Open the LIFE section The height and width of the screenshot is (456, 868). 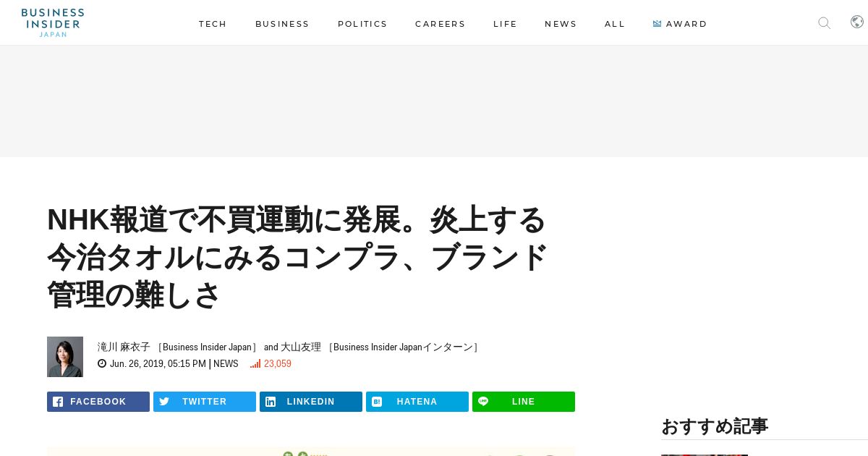[x=506, y=24]
